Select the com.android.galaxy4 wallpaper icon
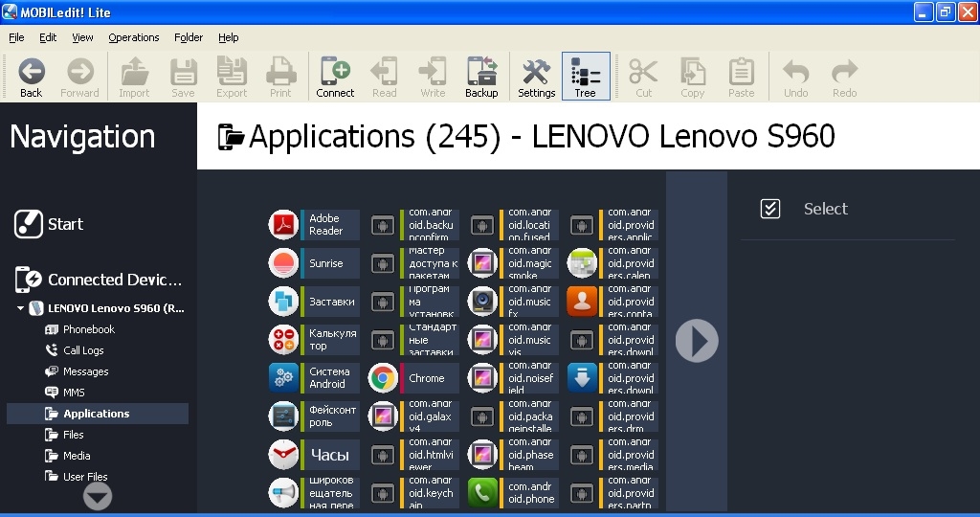The height and width of the screenshot is (517, 980). pyautogui.click(x=383, y=416)
